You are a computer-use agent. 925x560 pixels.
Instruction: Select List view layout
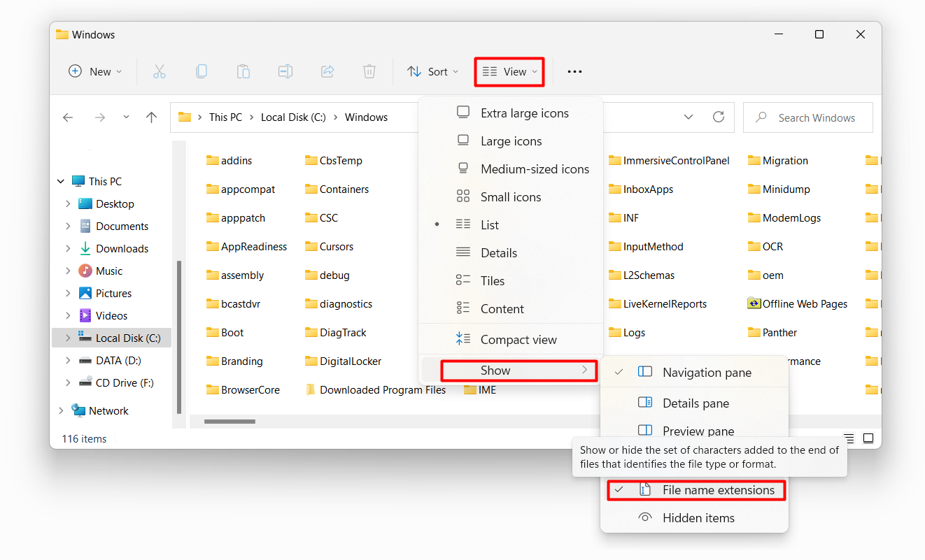(511, 225)
